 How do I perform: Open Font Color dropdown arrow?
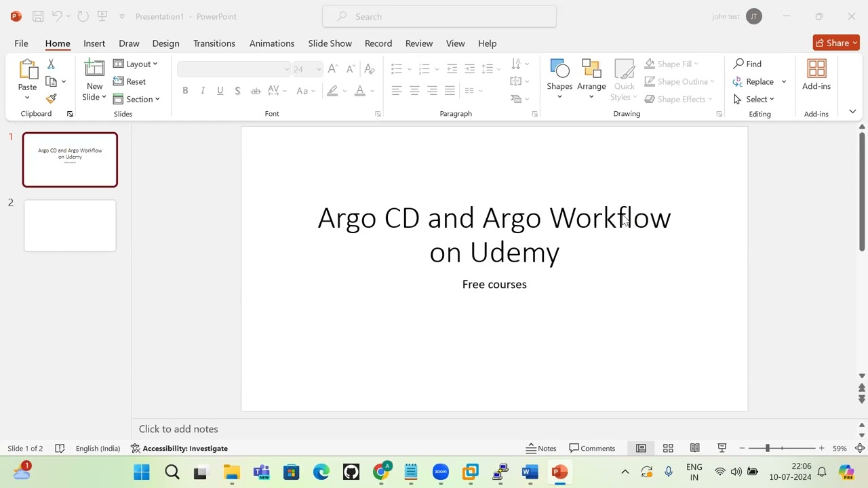[x=372, y=91]
